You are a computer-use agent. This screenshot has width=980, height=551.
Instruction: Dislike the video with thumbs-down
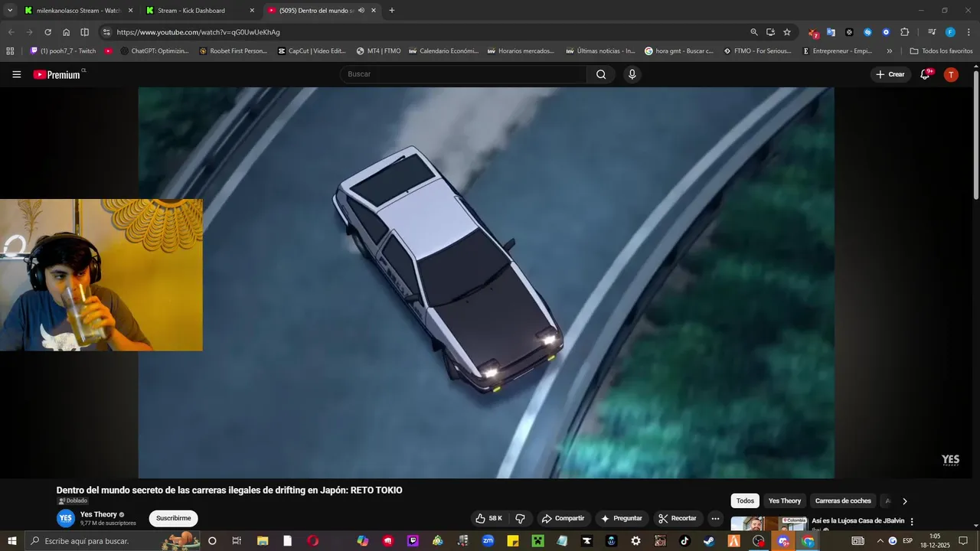click(x=521, y=518)
